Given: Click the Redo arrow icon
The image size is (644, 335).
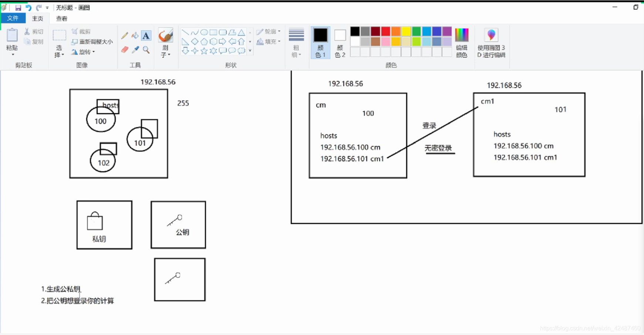Looking at the screenshot, I should [x=38, y=7].
